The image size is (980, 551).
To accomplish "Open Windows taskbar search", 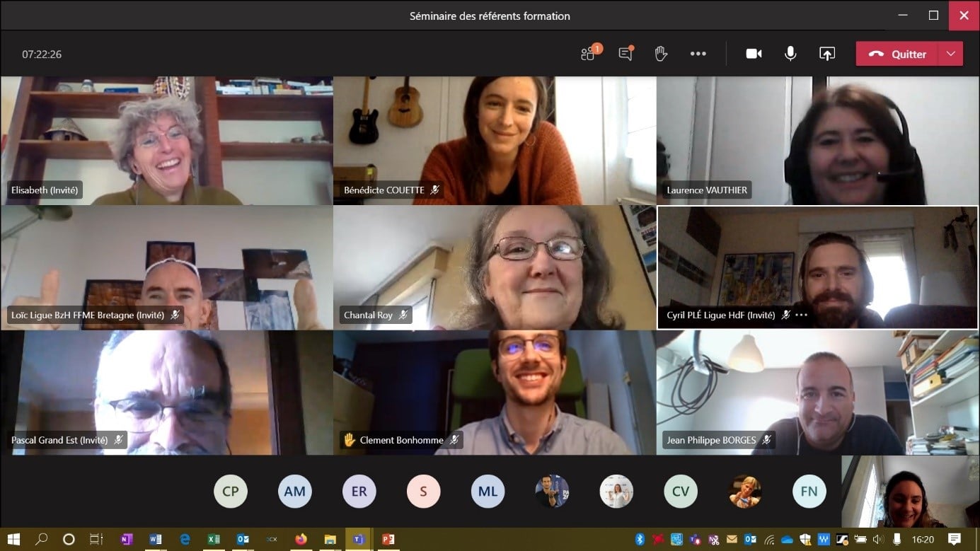I will pos(42,539).
